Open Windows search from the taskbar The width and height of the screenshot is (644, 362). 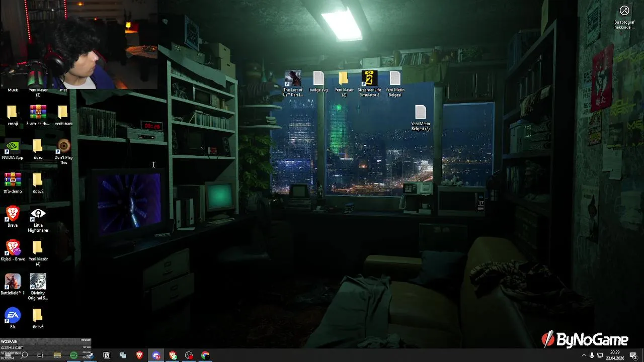coord(24,355)
